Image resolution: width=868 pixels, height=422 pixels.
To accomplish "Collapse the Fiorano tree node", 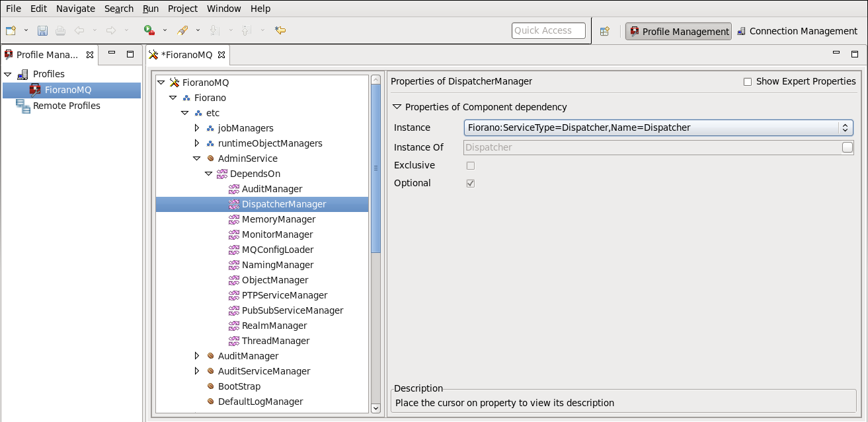I will pyautogui.click(x=173, y=98).
